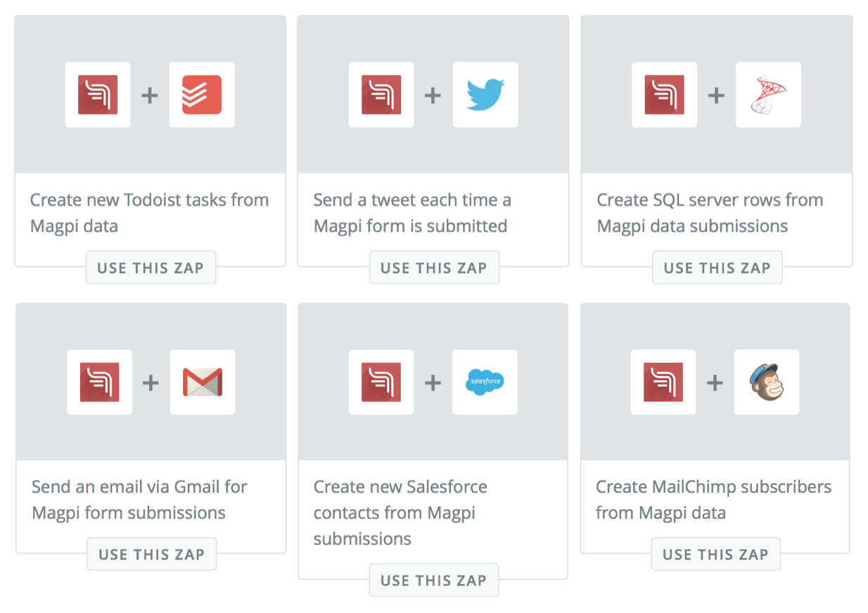
Task: Open 'Create MailChimp subscribers from Magpi data'
Action: [713, 500]
